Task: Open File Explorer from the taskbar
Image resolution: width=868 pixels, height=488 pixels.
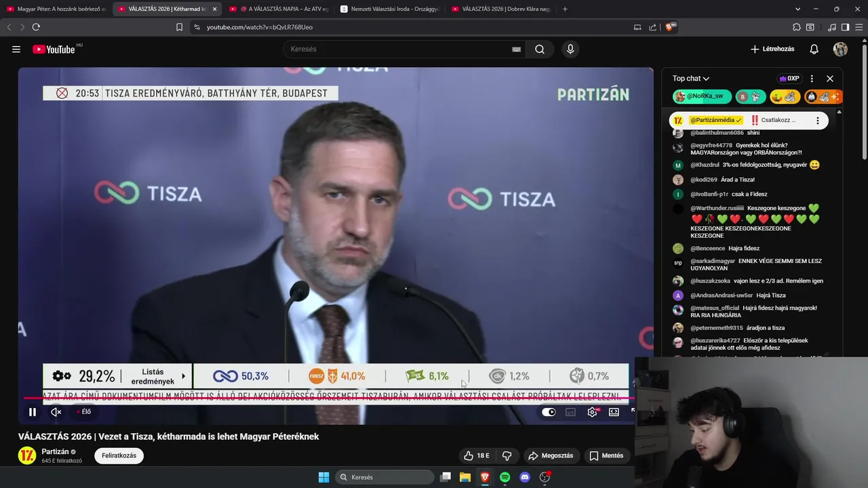Action: [465, 477]
